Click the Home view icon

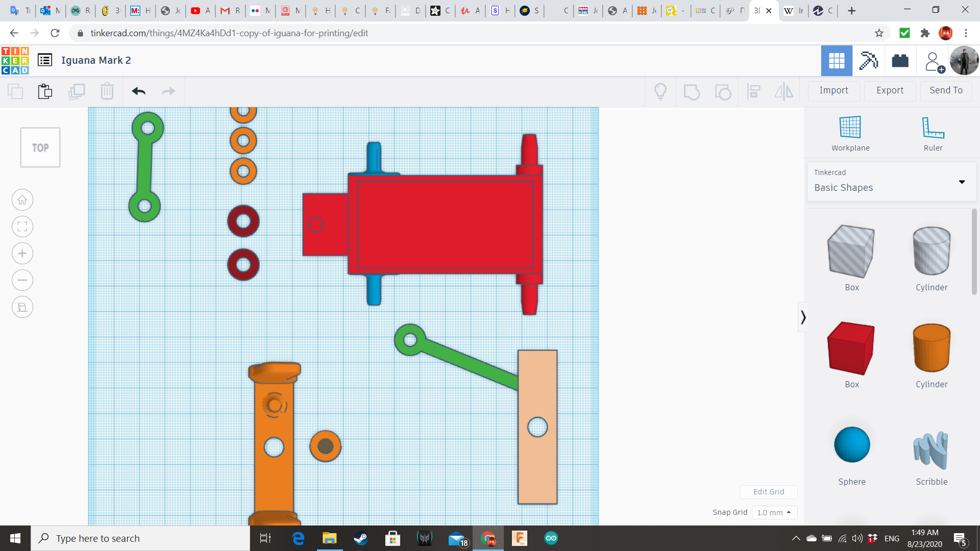[x=22, y=200]
